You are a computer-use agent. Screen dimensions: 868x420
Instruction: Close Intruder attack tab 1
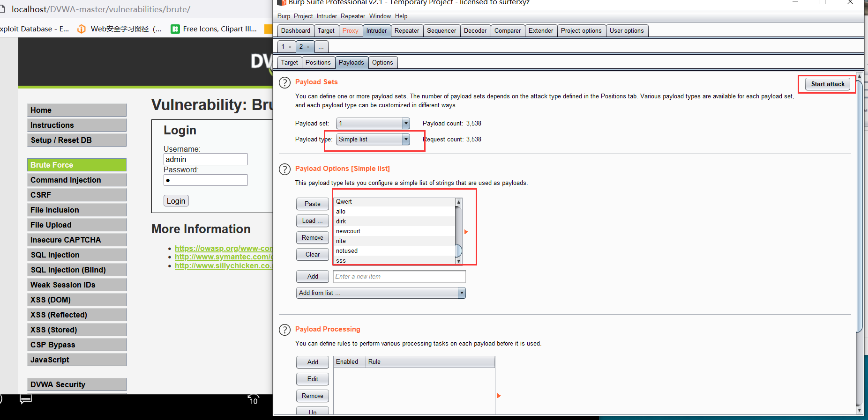(x=290, y=47)
